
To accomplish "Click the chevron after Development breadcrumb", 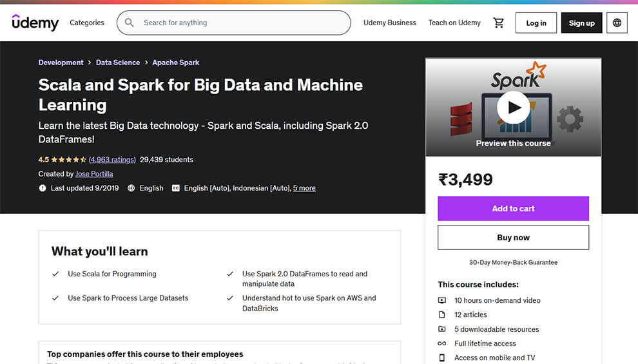I will (90, 62).
